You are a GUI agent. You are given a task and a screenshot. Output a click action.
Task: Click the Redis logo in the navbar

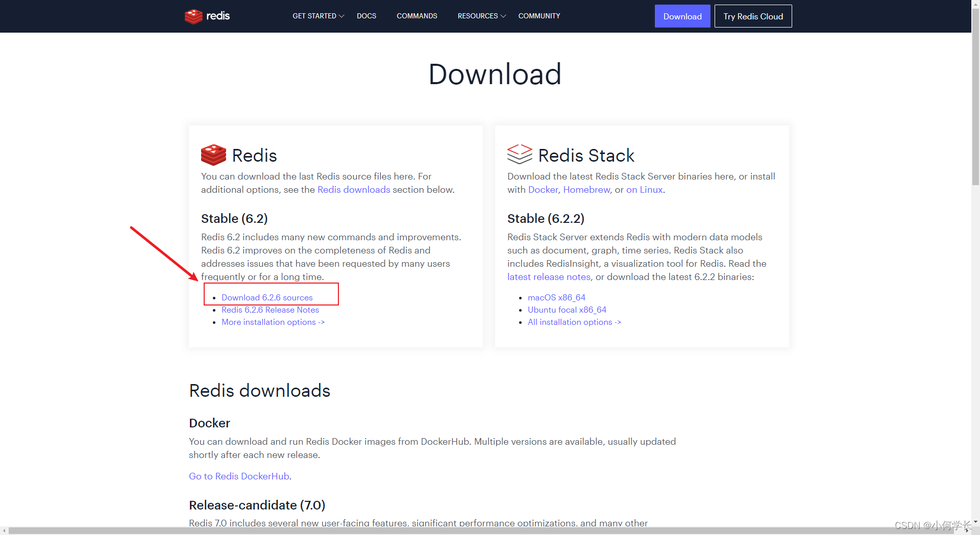point(207,16)
